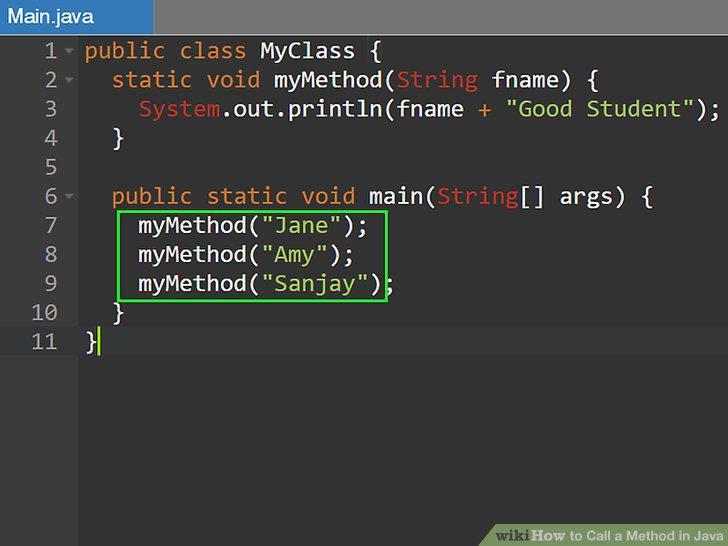This screenshot has height=546, width=728.
Task: Click the MyClass class name
Action: pos(307,51)
